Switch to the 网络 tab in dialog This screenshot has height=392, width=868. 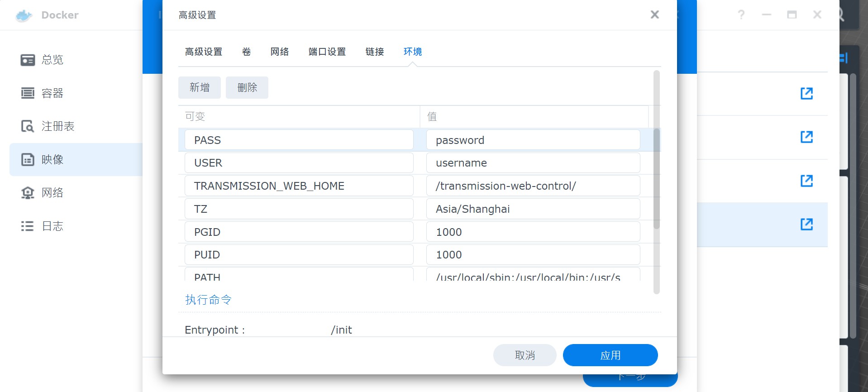pos(280,52)
